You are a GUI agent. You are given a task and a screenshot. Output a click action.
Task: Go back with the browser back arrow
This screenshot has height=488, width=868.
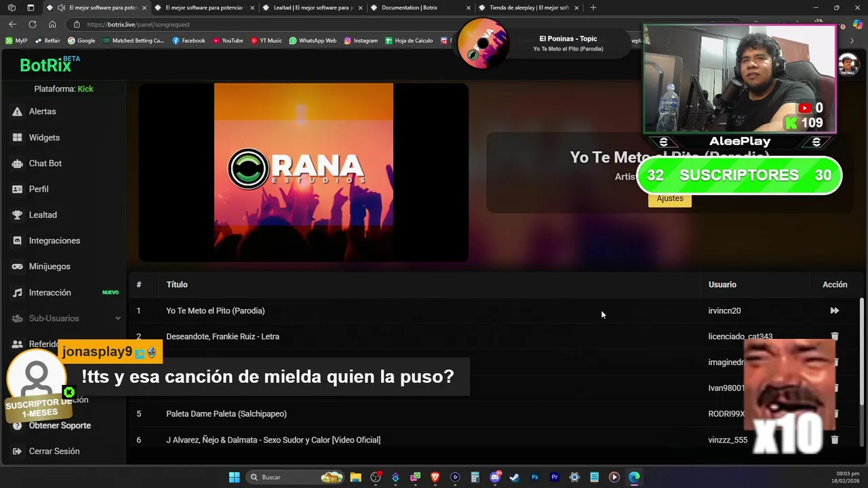point(12,24)
